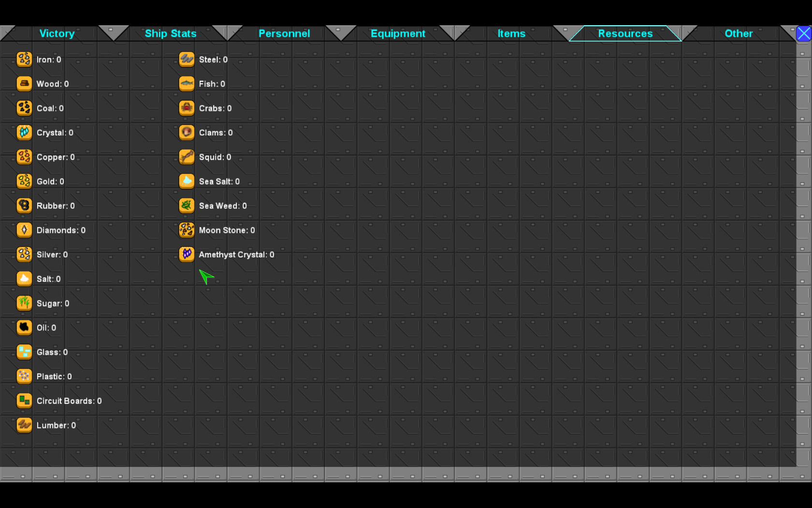Click the Circuit Boards icon
Image resolution: width=812 pixels, height=508 pixels.
pos(24,401)
